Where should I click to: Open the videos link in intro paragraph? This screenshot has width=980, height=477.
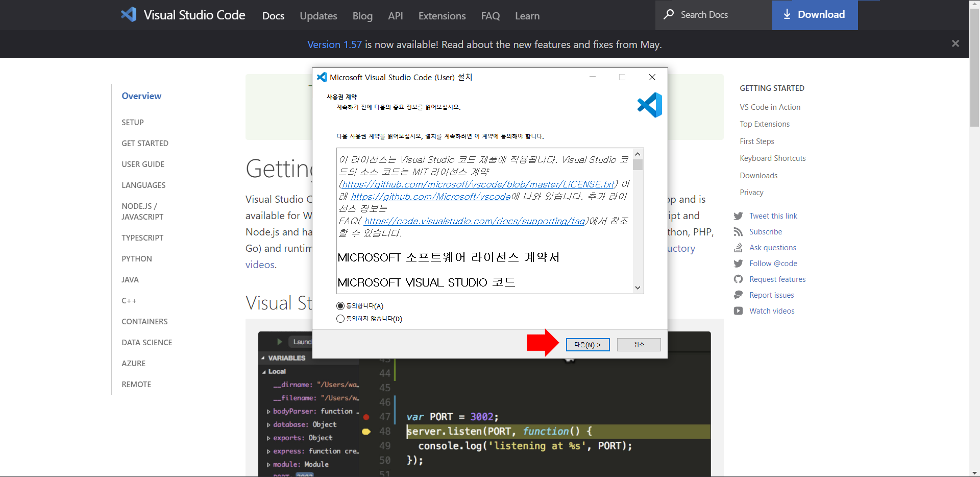click(260, 265)
